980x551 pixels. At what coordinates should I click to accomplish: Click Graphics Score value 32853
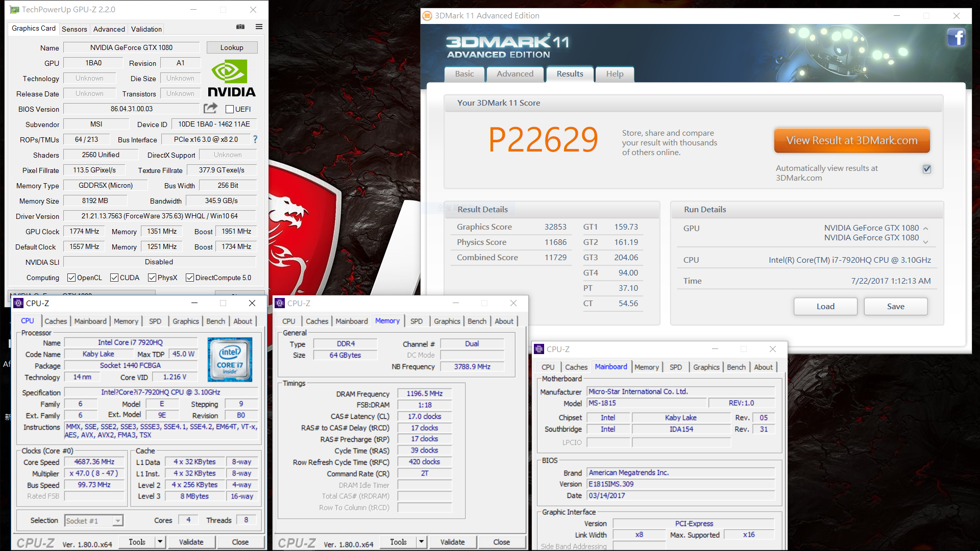tap(555, 227)
